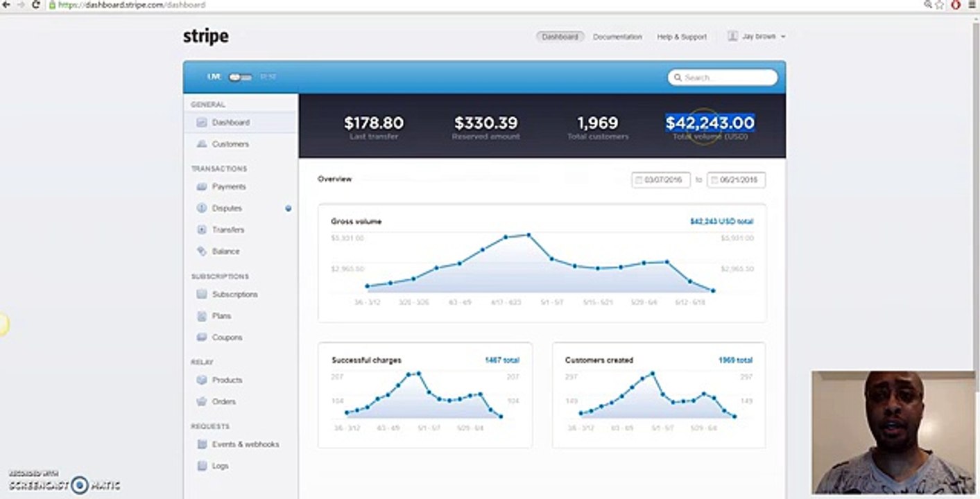Click the browser zoom magnifier icon

[x=927, y=5]
